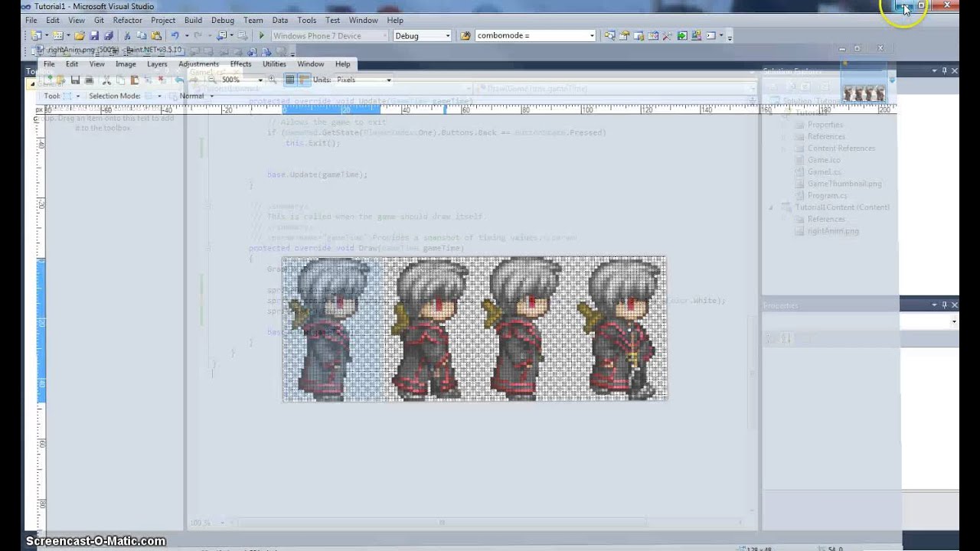The image size is (980, 551).
Task: Click the sprite sheet canvas in Paint.NET
Action: pos(475,329)
